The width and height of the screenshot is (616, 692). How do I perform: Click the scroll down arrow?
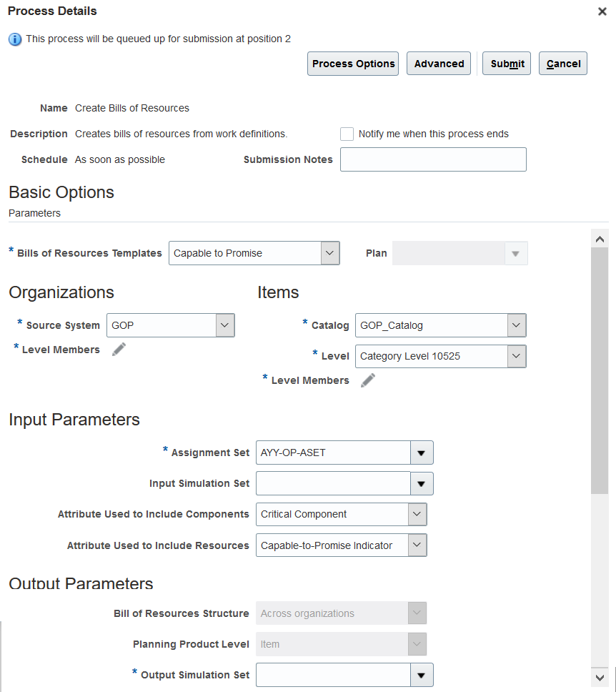(x=600, y=678)
